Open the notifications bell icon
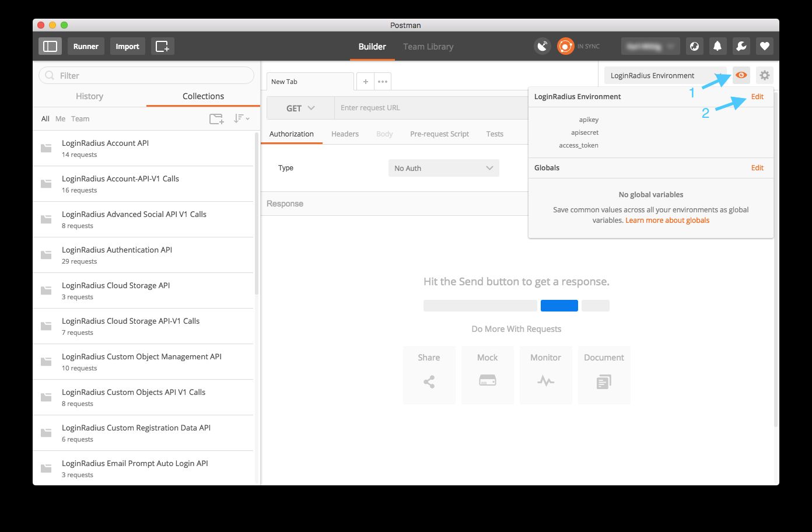Screen dimensions: 812x532 coord(717,46)
